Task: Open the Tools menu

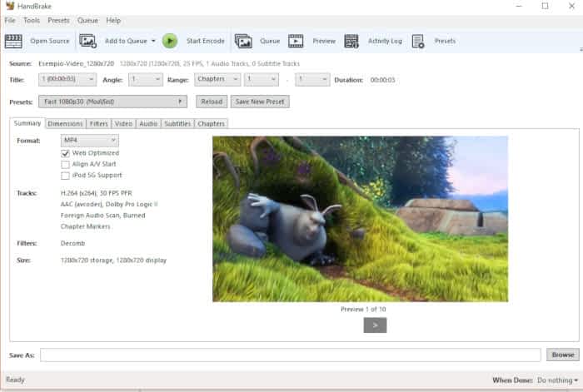Action: (x=32, y=20)
